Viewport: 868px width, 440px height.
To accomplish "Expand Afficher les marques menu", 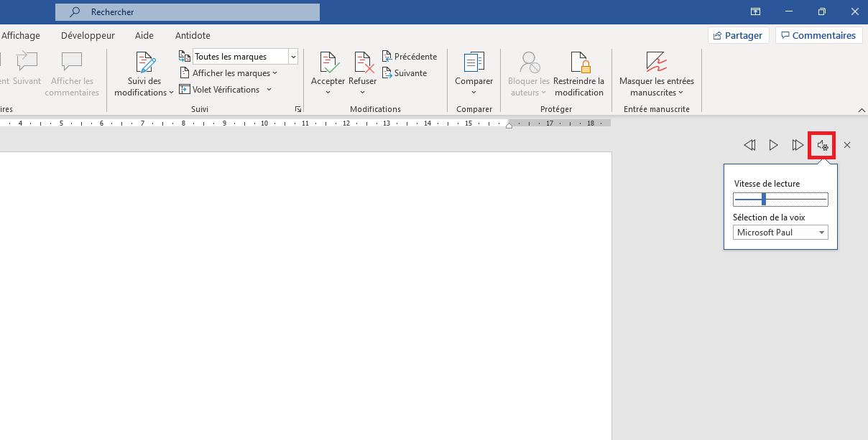I will click(228, 73).
